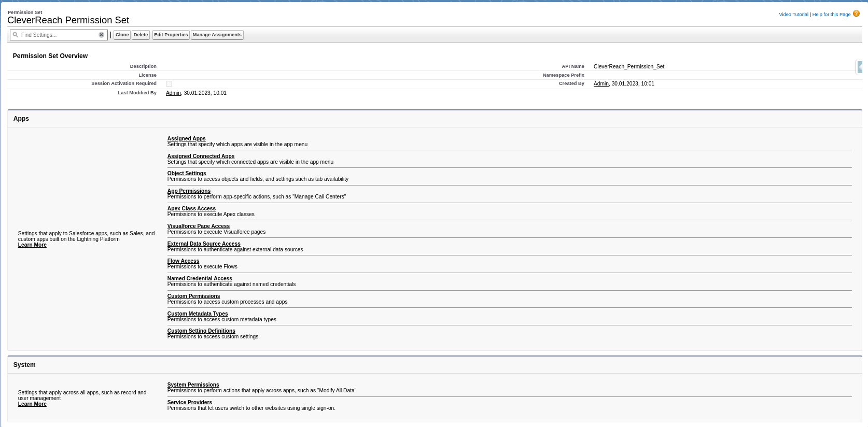868x427 pixels.
Task: Delete the permission set
Action: 141,35
